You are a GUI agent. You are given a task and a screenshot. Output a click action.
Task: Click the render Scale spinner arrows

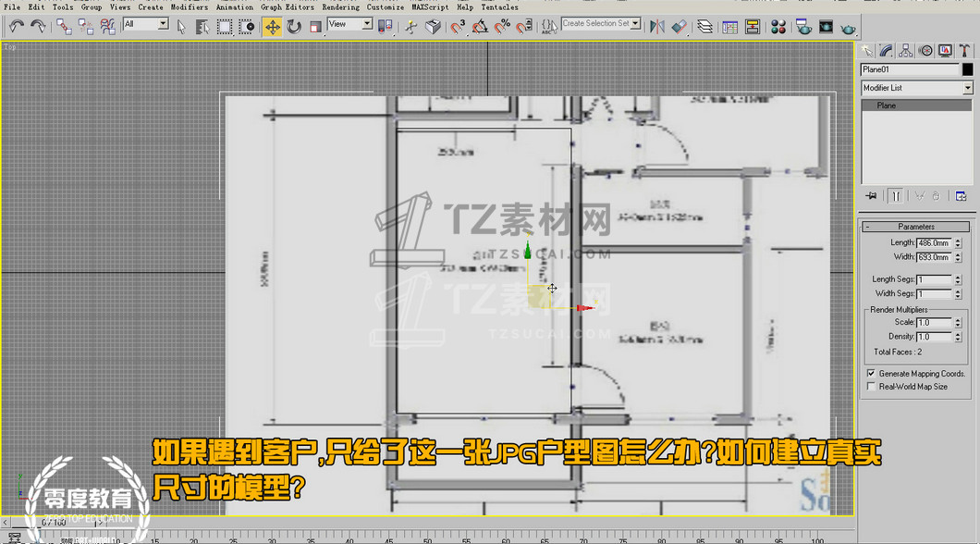tap(958, 323)
